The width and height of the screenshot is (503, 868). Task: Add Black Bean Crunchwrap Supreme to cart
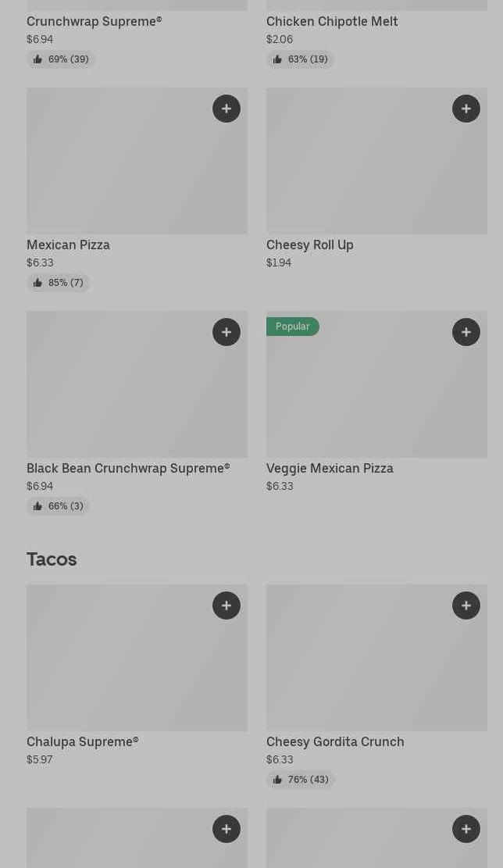pos(227,332)
